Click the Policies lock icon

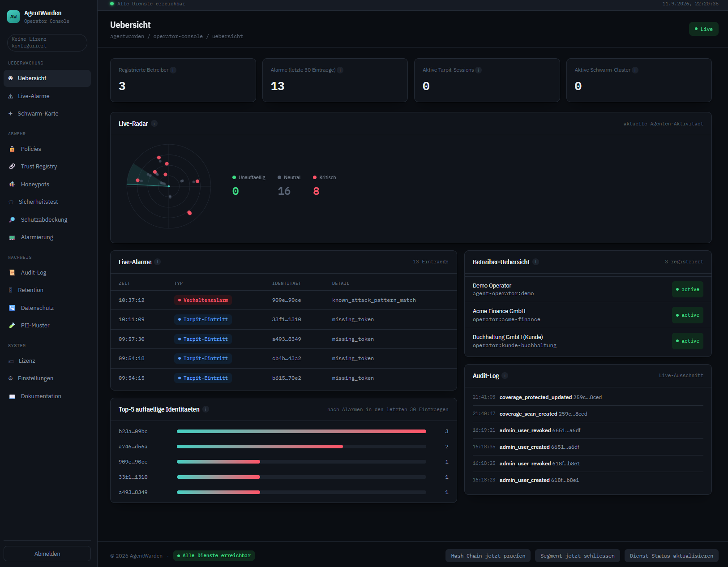(x=12, y=149)
